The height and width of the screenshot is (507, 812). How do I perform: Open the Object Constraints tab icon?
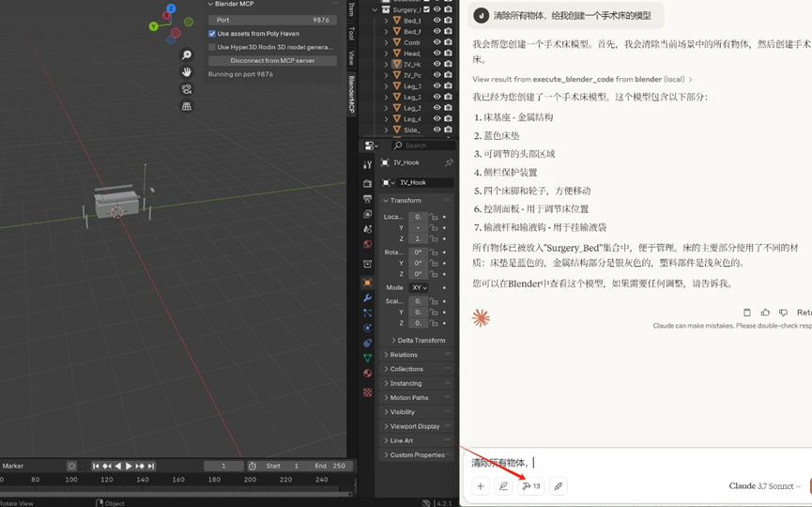367,343
